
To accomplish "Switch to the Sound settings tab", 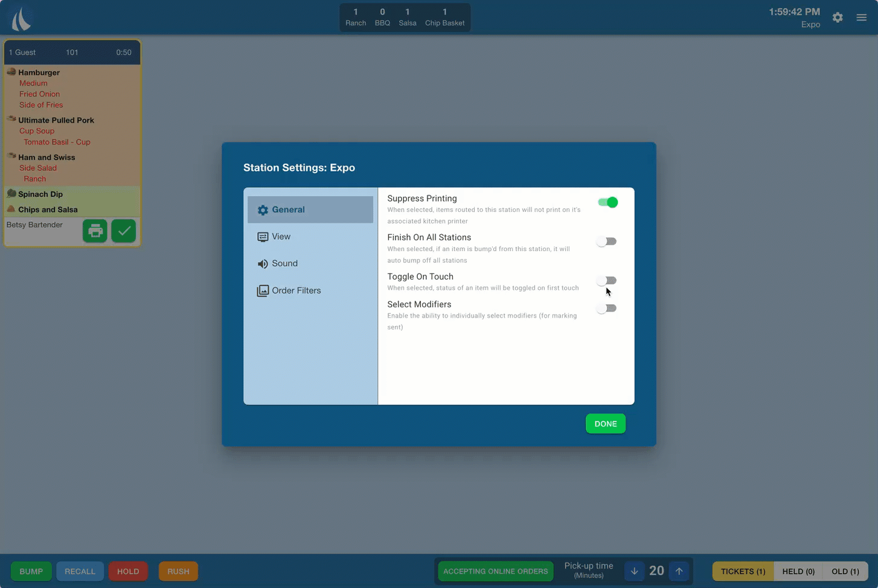I will [x=284, y=264].
